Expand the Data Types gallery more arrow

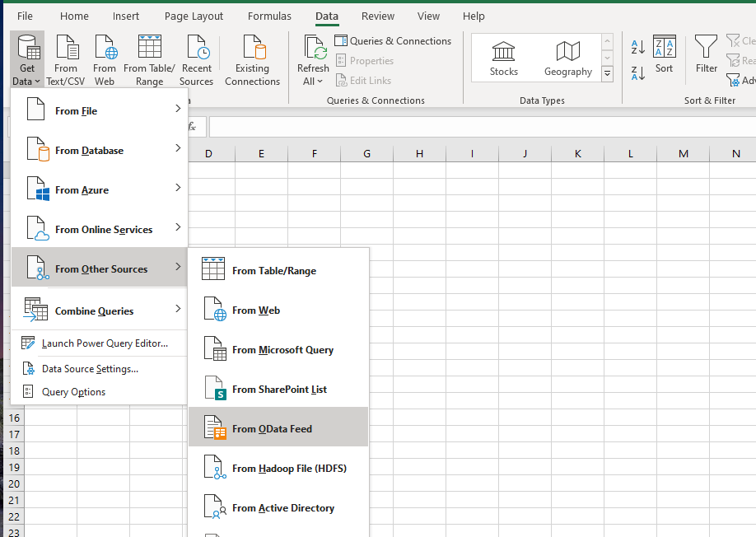[x=608, y=74]
